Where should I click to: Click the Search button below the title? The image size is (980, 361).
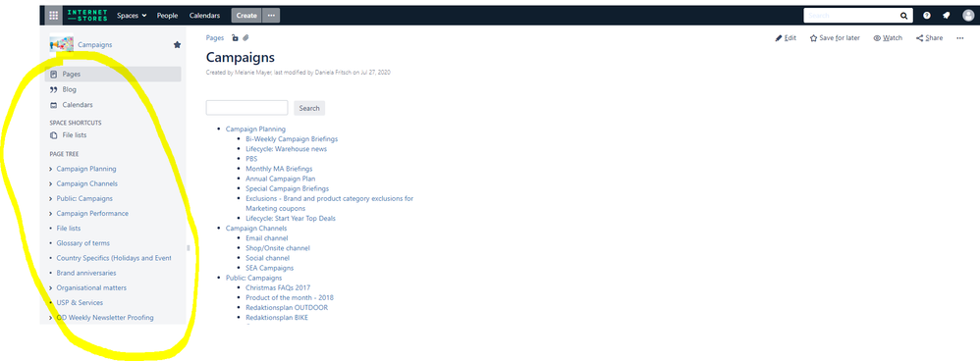coord(309,108)
